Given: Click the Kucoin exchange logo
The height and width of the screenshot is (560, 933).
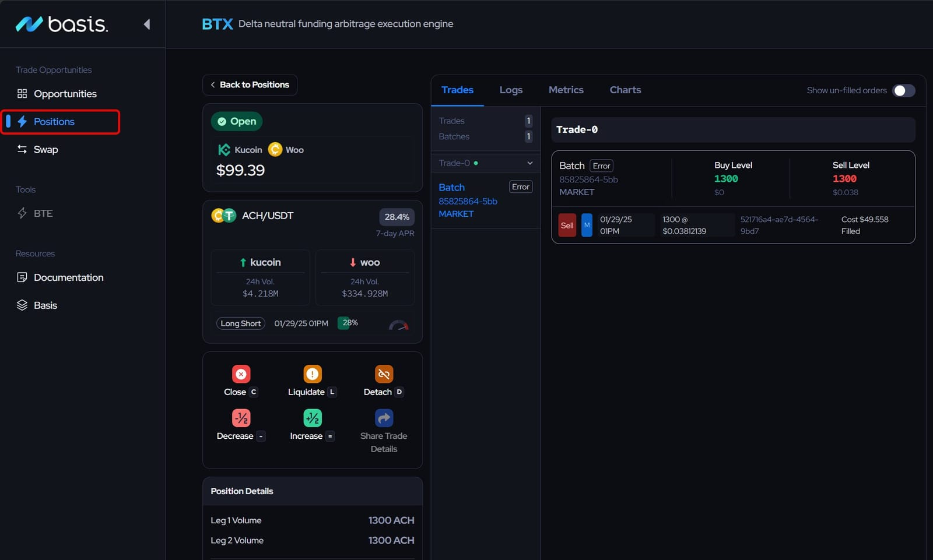Looking at the screenshot, I should pos(224,150).
